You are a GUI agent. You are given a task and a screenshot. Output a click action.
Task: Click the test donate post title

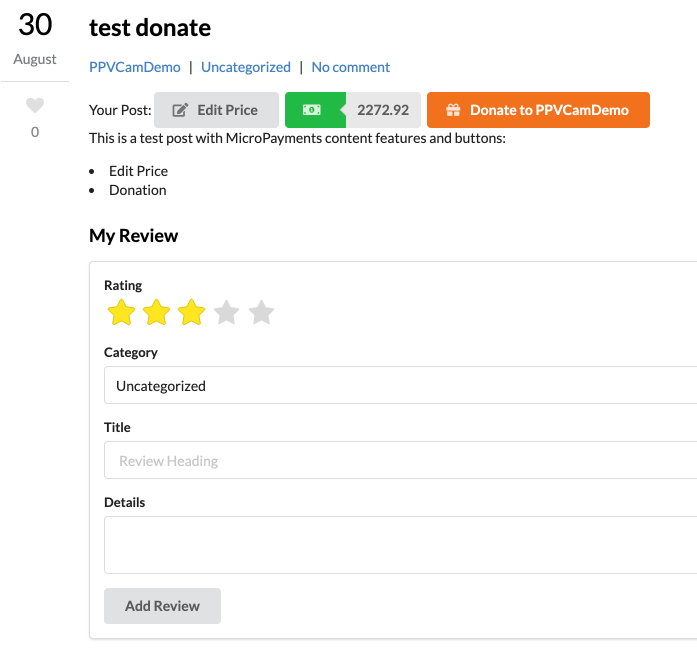tap(150, 28)
